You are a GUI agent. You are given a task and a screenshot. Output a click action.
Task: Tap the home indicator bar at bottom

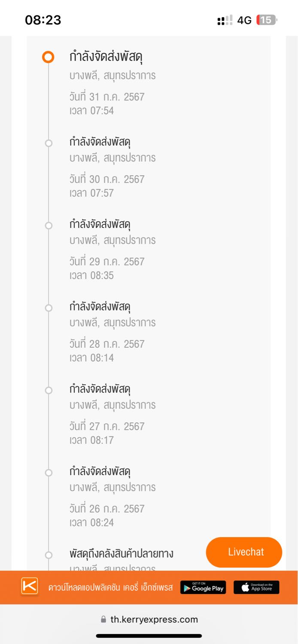tap(149, 636)
